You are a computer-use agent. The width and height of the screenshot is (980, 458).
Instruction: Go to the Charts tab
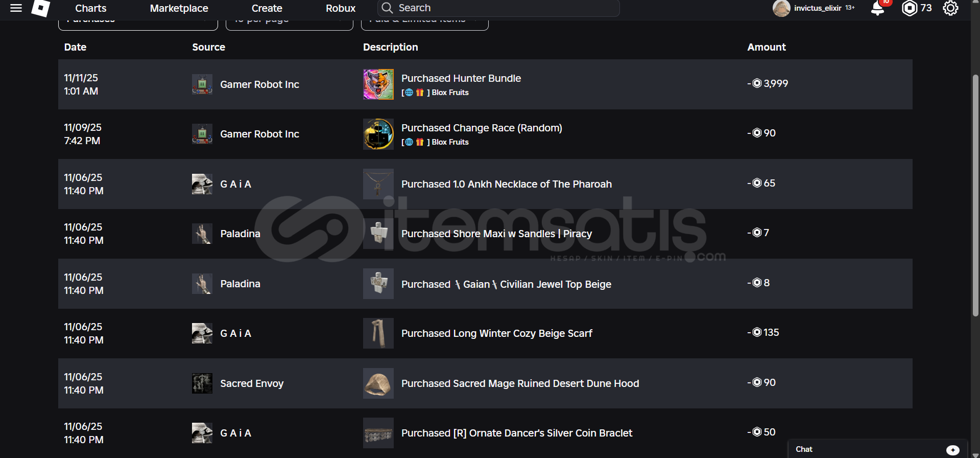91,8
